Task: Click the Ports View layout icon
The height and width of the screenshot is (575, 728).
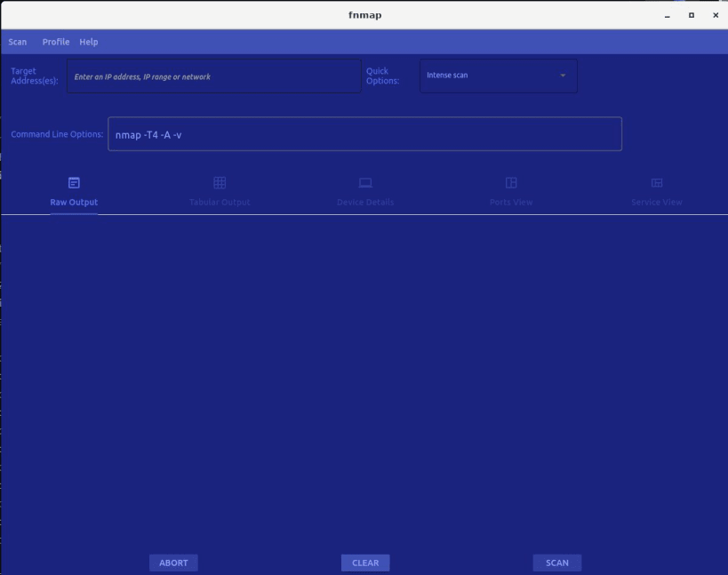Action: pyautogui.click(x=511, y=183)
